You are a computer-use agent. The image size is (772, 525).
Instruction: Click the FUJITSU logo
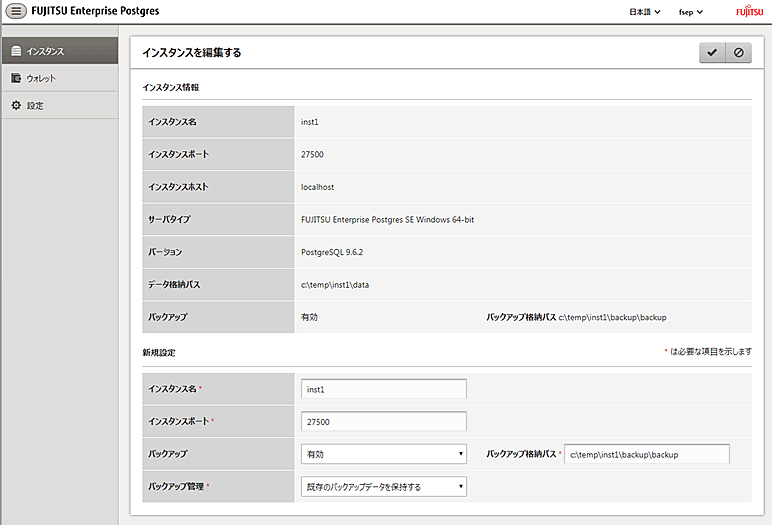(x=749, y=11)
